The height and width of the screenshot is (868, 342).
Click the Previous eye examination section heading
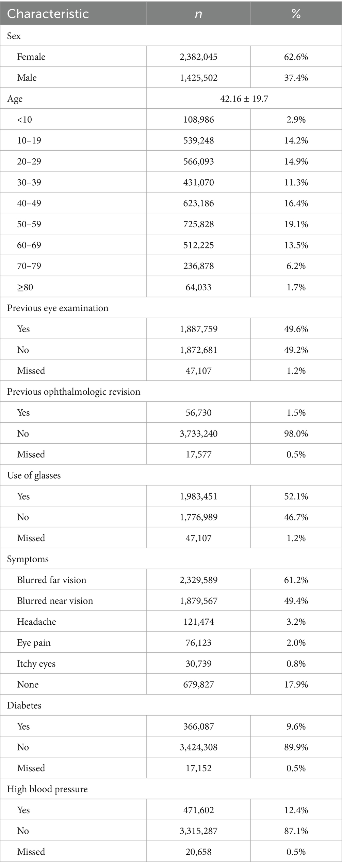(x=58, y=308)
